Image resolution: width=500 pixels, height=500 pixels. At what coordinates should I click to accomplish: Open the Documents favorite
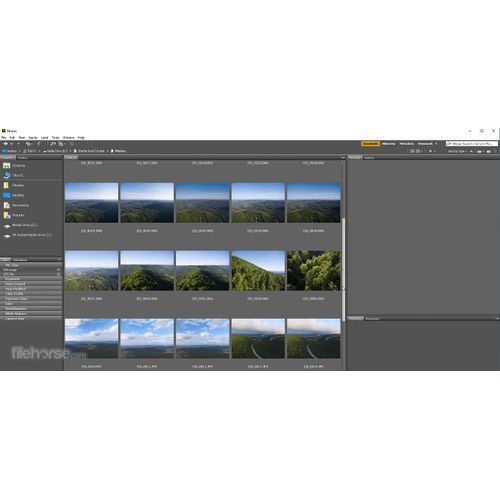click(x=20, y=205)
